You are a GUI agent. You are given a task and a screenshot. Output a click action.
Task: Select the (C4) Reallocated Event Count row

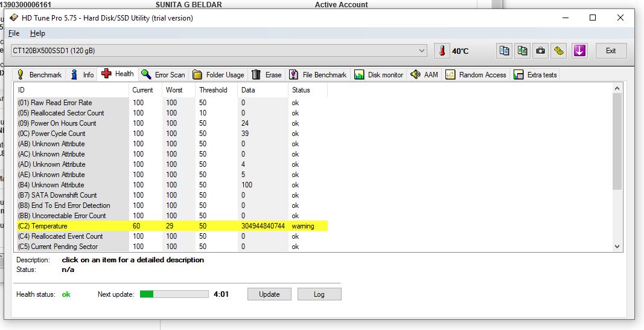171,236
